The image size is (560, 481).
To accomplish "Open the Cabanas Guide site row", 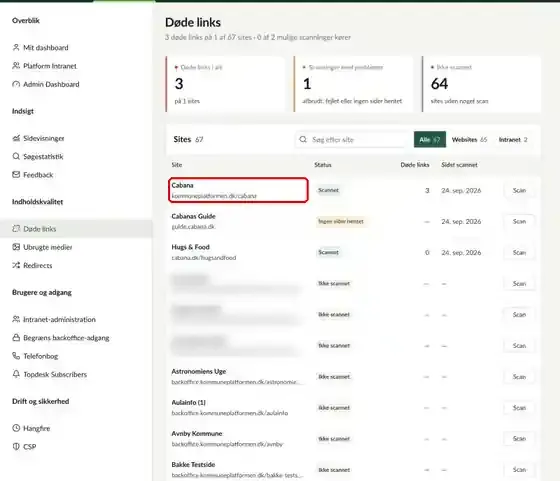I will tap(353, 221).
